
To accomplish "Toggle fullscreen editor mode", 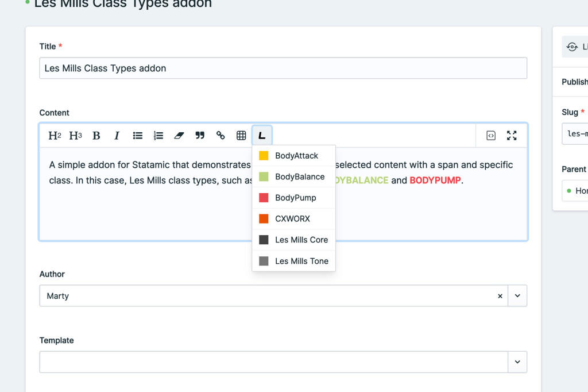I will (512, 136).
